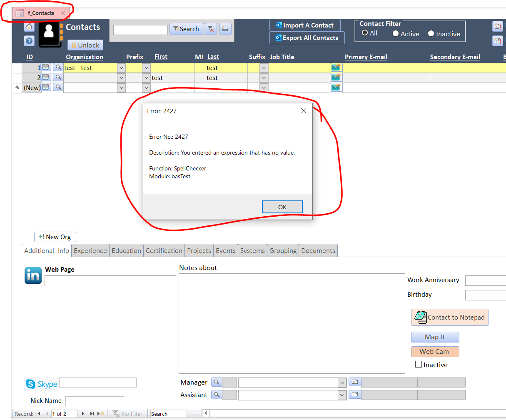
Task: Click magnifier icon in New record row
Action: 58,87
